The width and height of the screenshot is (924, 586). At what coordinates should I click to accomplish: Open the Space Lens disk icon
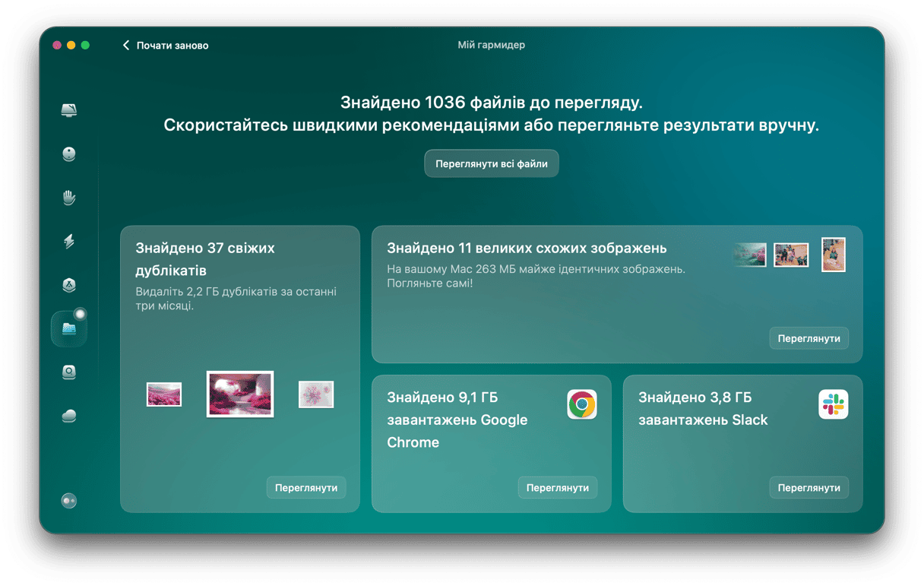[x=69, y=372]
